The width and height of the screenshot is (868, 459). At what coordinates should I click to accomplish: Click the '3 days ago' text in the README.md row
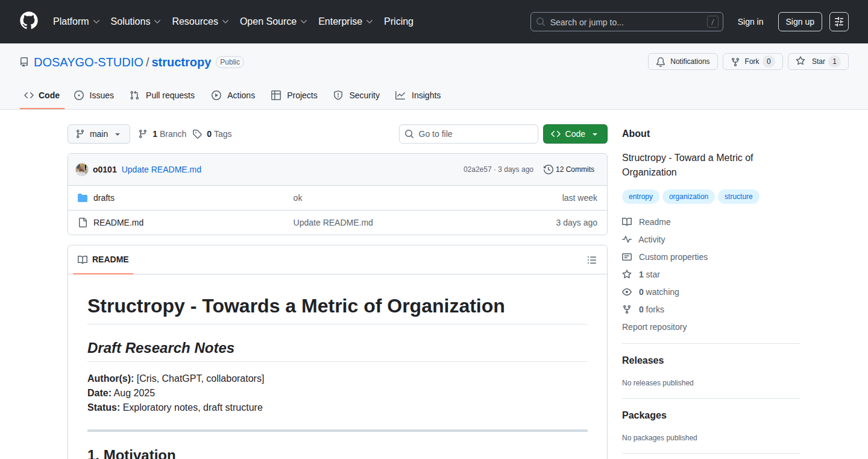tap(577, 223)
